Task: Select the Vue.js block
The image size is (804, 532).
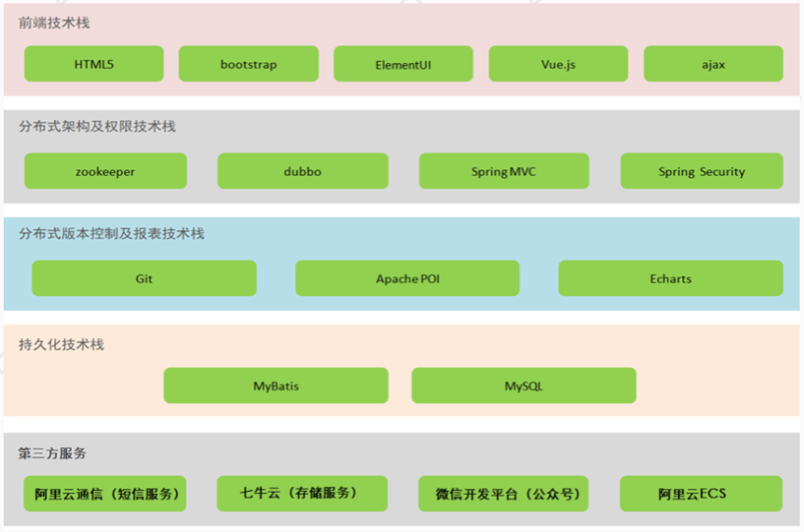Action: 558,64
